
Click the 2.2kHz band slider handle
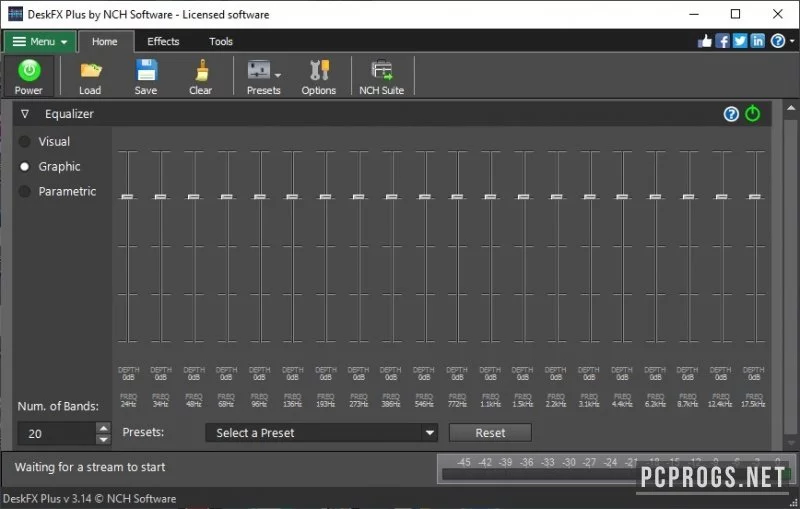click(x=557, y=196)
